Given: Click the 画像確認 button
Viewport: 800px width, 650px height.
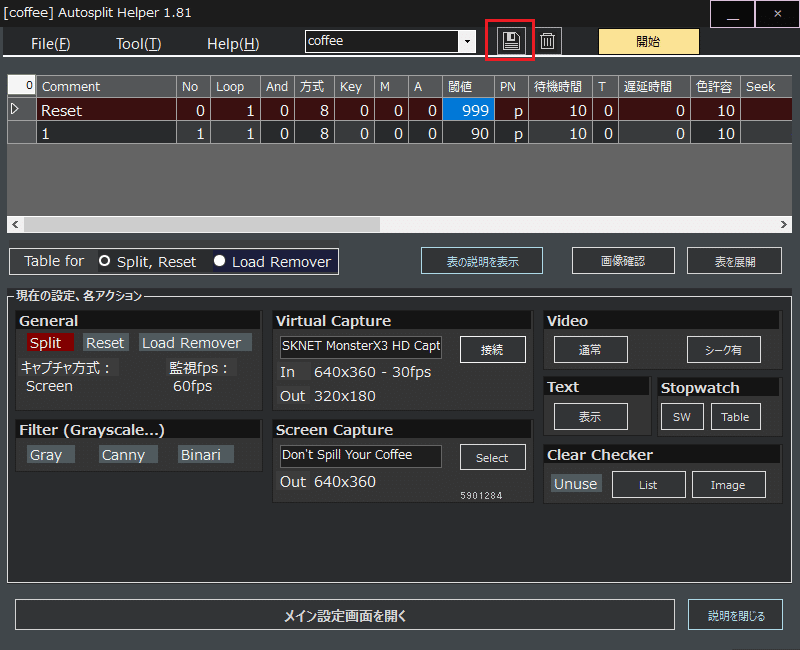Looking at the screenshot, I should pyautogui.click(x=623, y=261).
